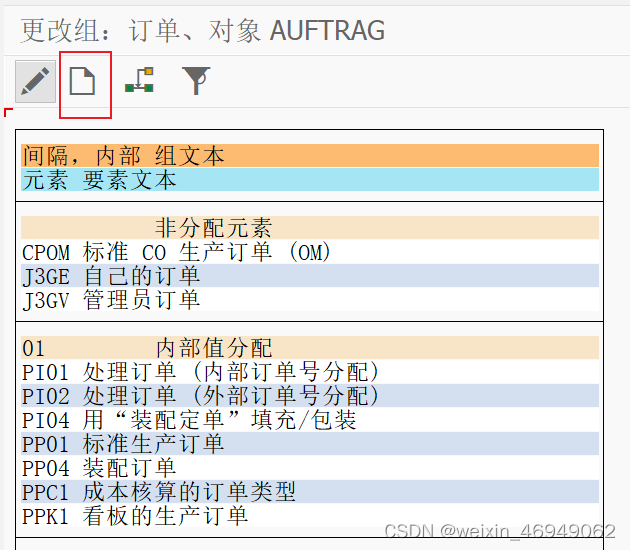Click the 间隔, 内部 组文本 legend row
This screenshot has width=630, height=550.
(x=310, y=155)
